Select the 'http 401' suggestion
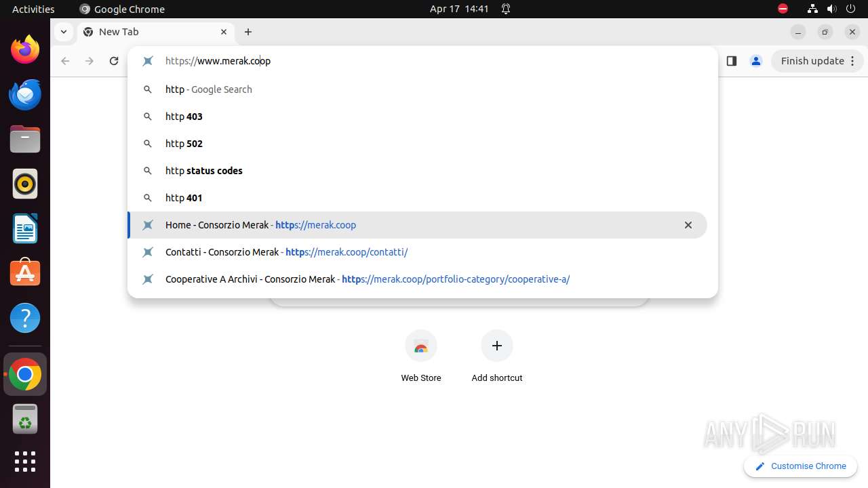Viewport: 868px width, 488px height. pyautogui.click(x=417, y=198)
